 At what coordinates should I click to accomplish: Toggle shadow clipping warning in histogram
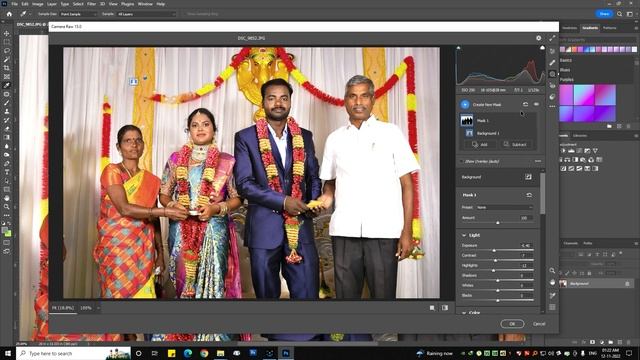point(458,48)
